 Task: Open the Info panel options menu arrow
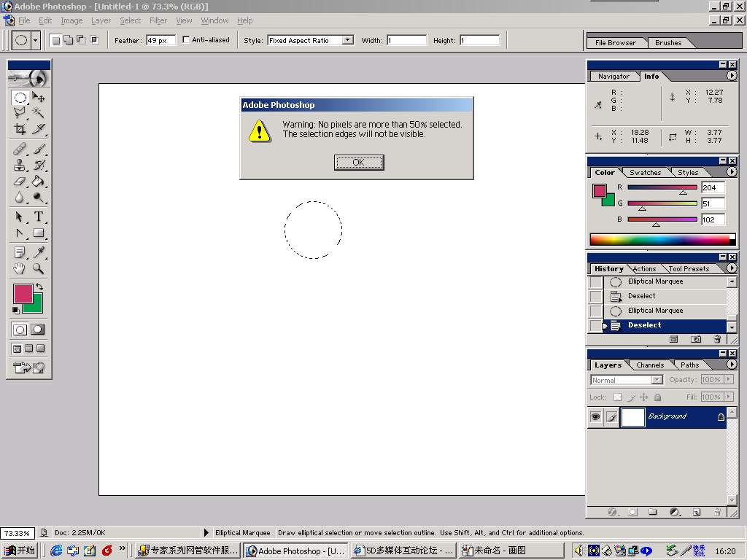pos(732,76)
